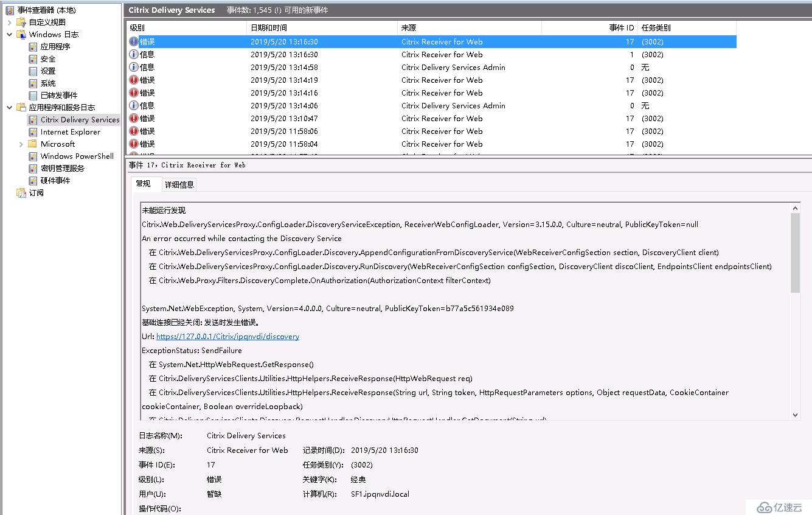Click error icon of 13:10:47 row
Image resolution: width=812 pixels, height=515 pixels.
coord(134,119)
